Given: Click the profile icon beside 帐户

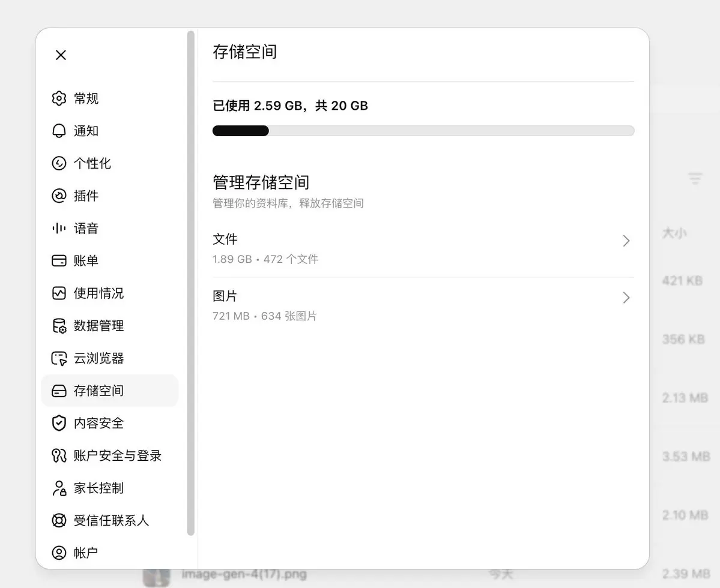Looking at the screenshot, I should tap(59, 553).
